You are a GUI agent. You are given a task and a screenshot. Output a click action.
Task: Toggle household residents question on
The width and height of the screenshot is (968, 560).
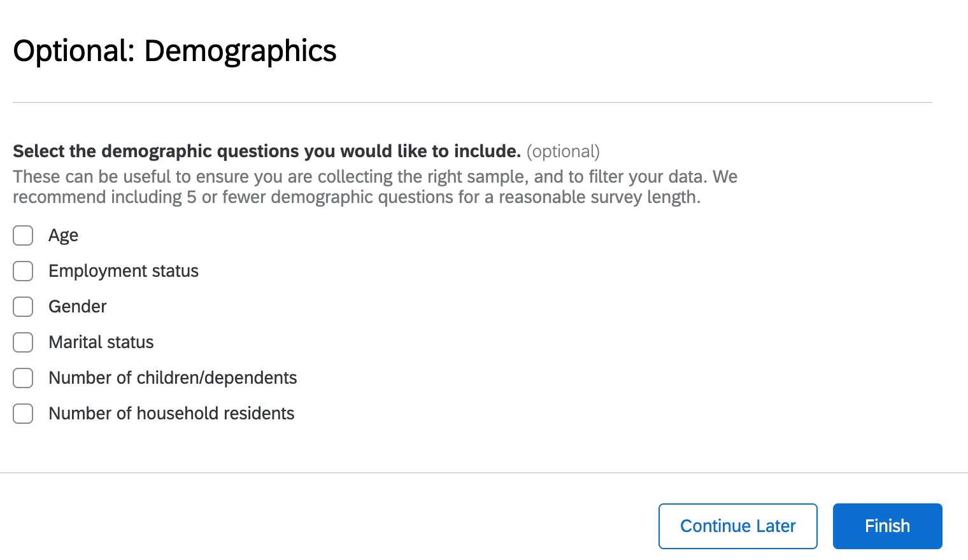(23, 414)
